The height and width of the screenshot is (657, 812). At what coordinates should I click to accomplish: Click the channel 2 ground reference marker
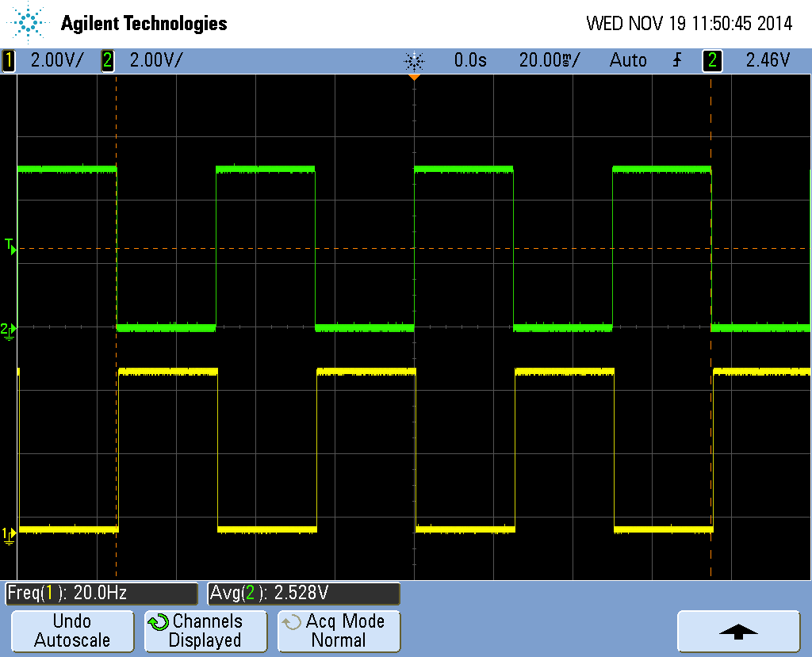tap(8, 329)
